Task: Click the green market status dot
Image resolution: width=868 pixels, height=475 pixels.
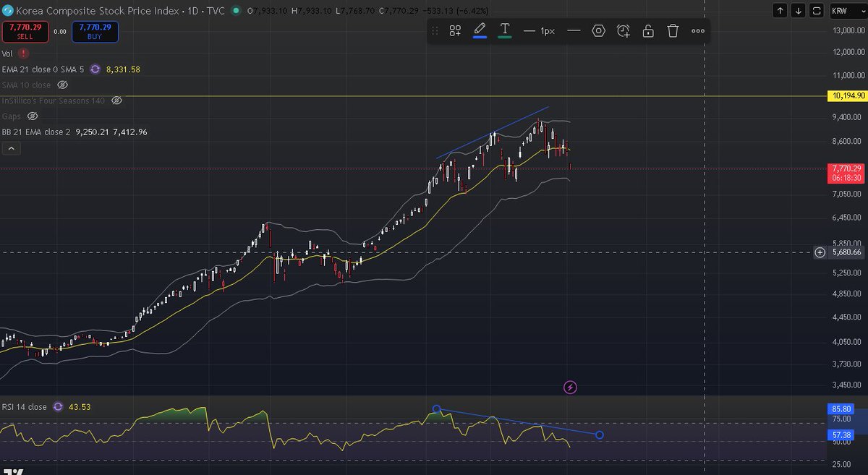Action: click(236, 12)
